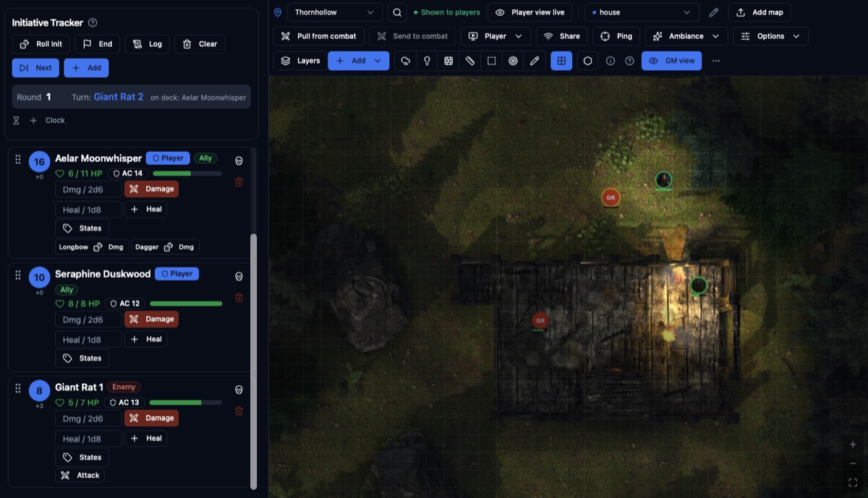Select the fog cloud tool
868x498 pixels.
[406, 61]
